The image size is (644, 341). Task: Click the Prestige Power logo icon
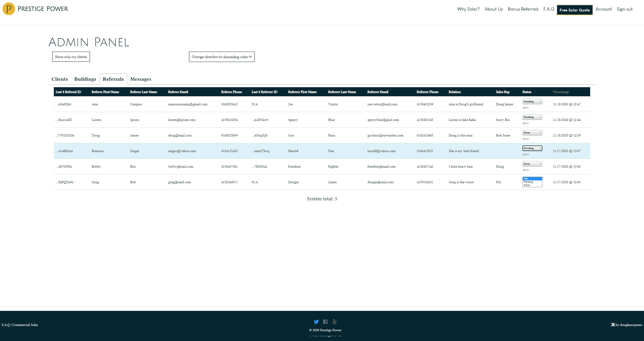[x=9, y=9]
